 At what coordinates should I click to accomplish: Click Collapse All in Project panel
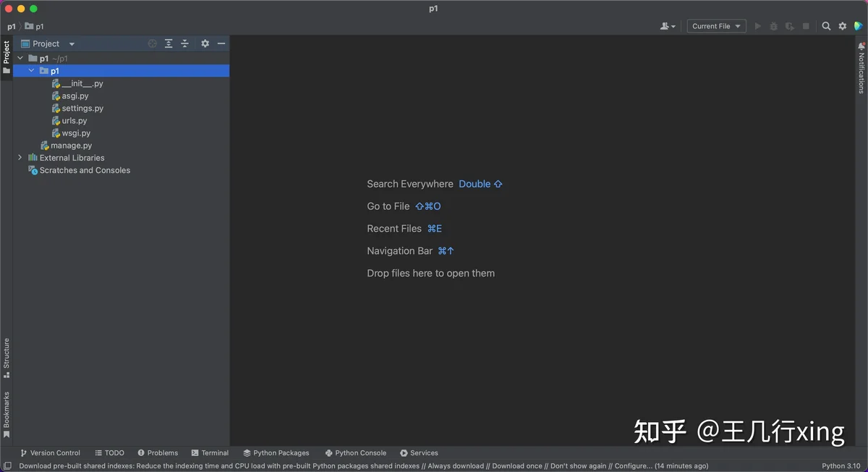184,43
